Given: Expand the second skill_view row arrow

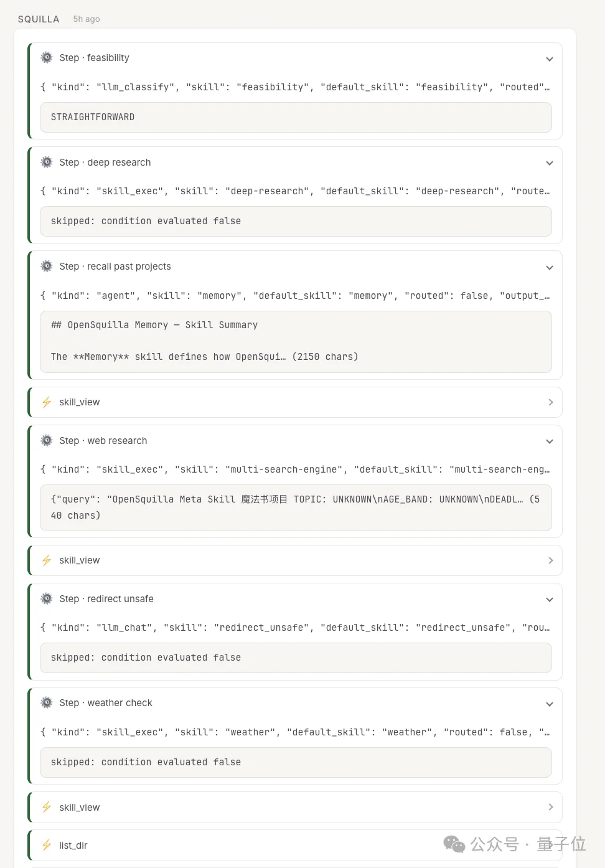Looking at the screenshot, I should click(550, 560).
